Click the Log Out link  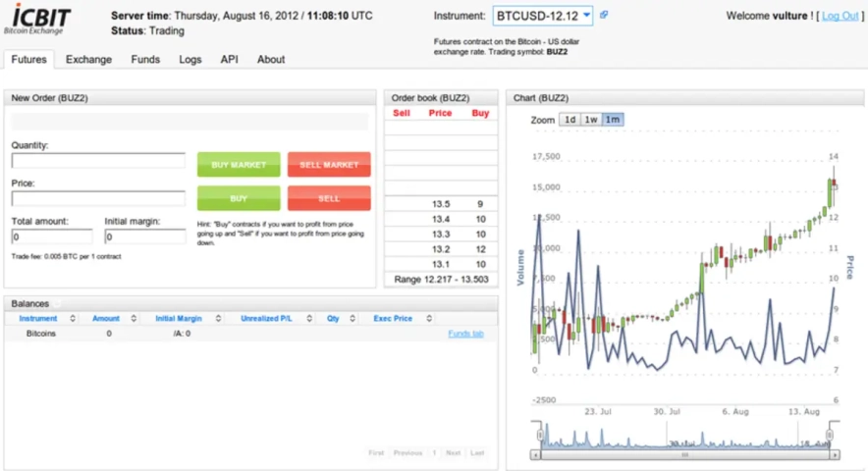(840, 16)
